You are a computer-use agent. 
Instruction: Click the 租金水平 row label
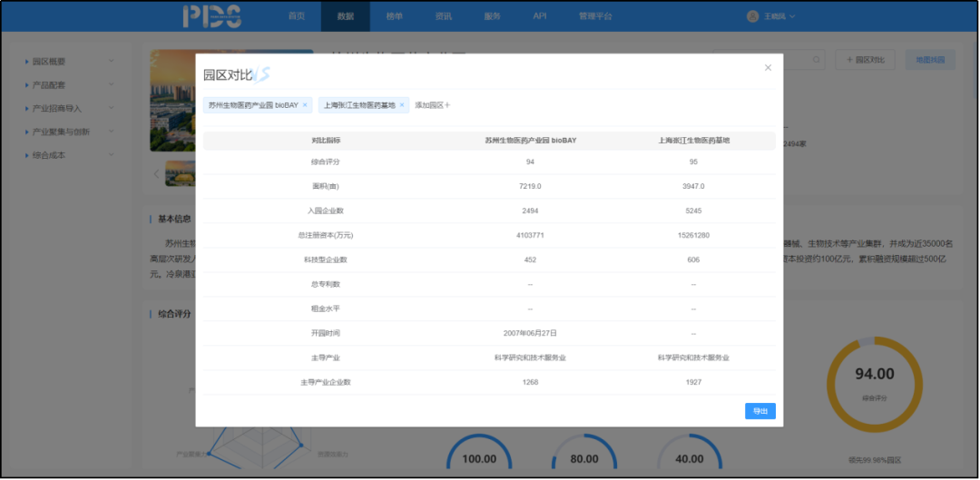[x=327, y=309]
